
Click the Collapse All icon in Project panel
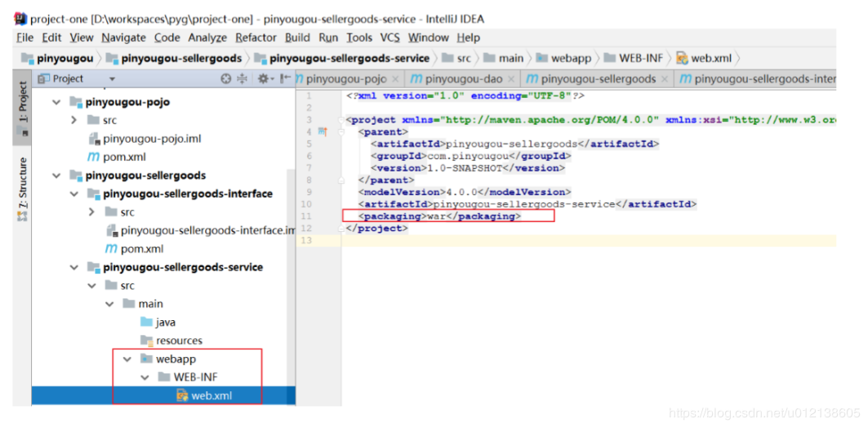click(242, 78)
